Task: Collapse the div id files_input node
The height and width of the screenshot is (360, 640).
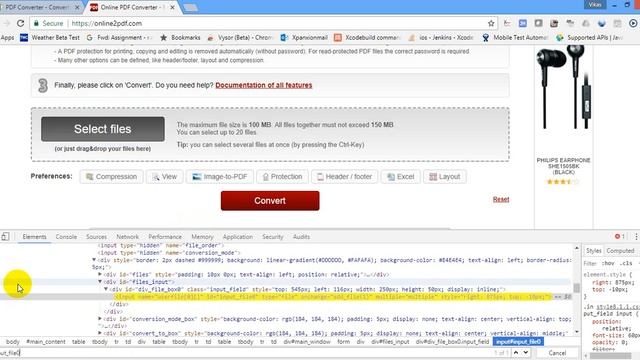Action: pyautogui.click(x=100, y=282)
